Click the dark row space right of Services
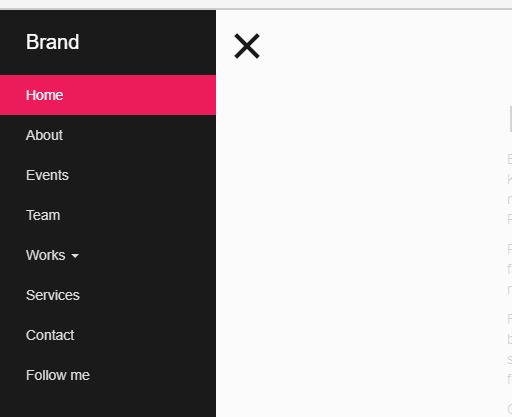This screenshot has width=512, height=417. (148, 295)
